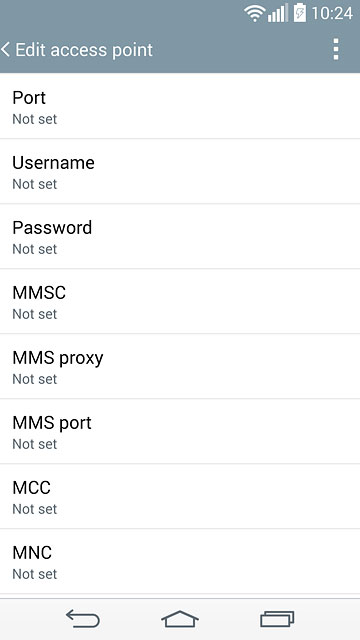Tap the home navigation button

[180, 619]
